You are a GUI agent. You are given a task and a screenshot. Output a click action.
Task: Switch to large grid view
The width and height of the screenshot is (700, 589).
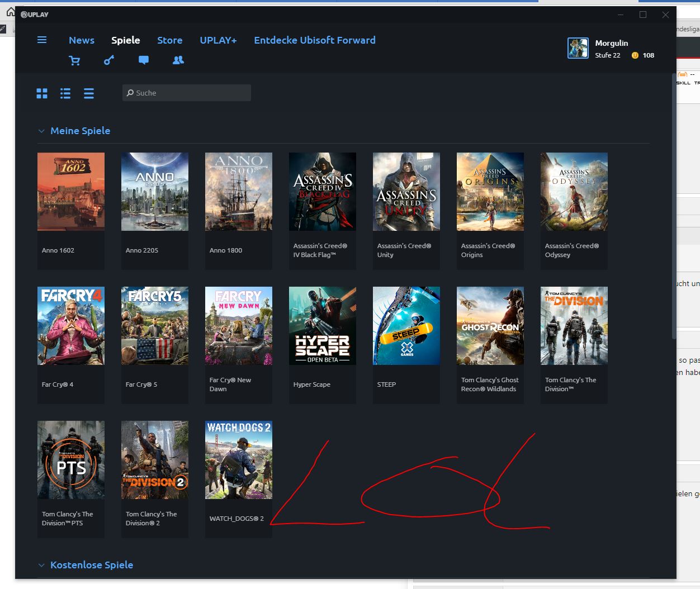point(42,93)
